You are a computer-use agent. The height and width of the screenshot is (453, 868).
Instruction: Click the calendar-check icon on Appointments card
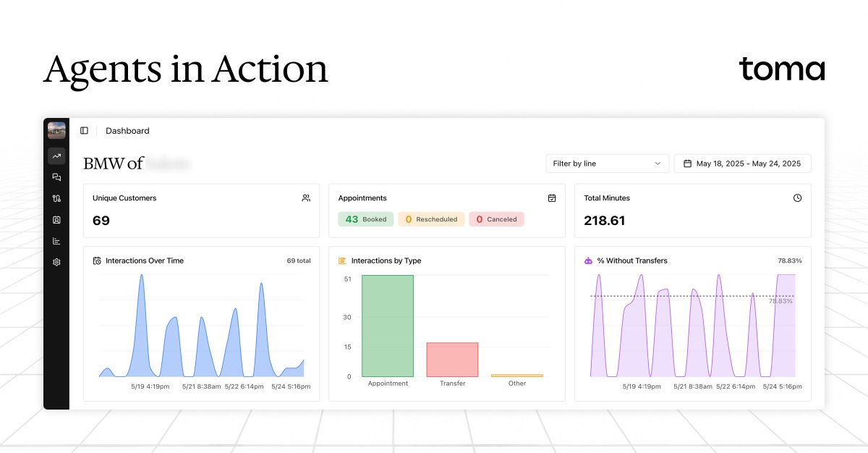tap(552, 198)
